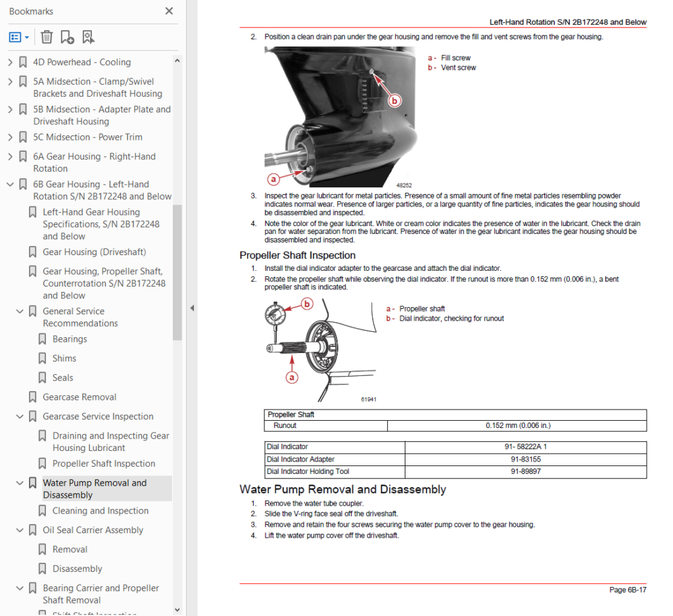Click the bookmarks scrollbar down arrow
The width and height of the screenshot is (673, 616).
[x=177, y=610]
